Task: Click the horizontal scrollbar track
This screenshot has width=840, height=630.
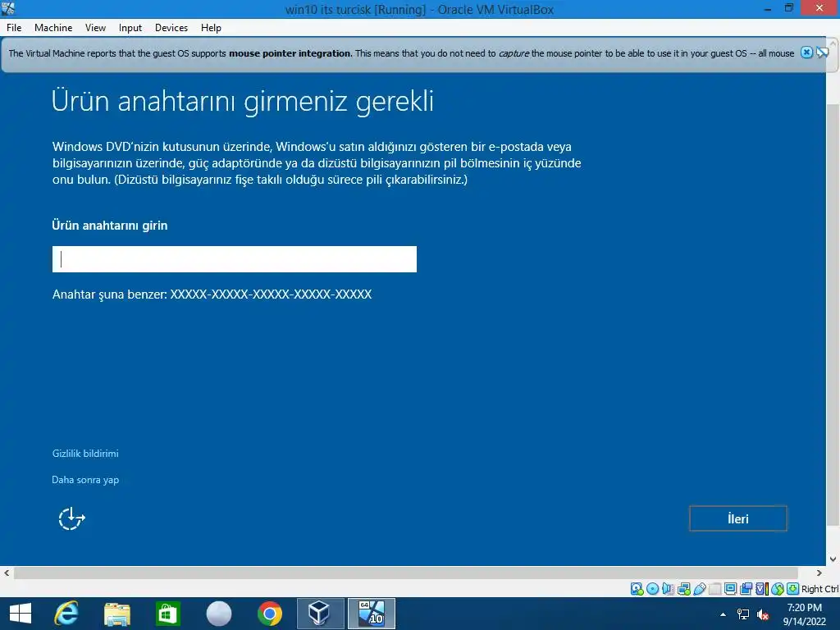Action: 405,573
